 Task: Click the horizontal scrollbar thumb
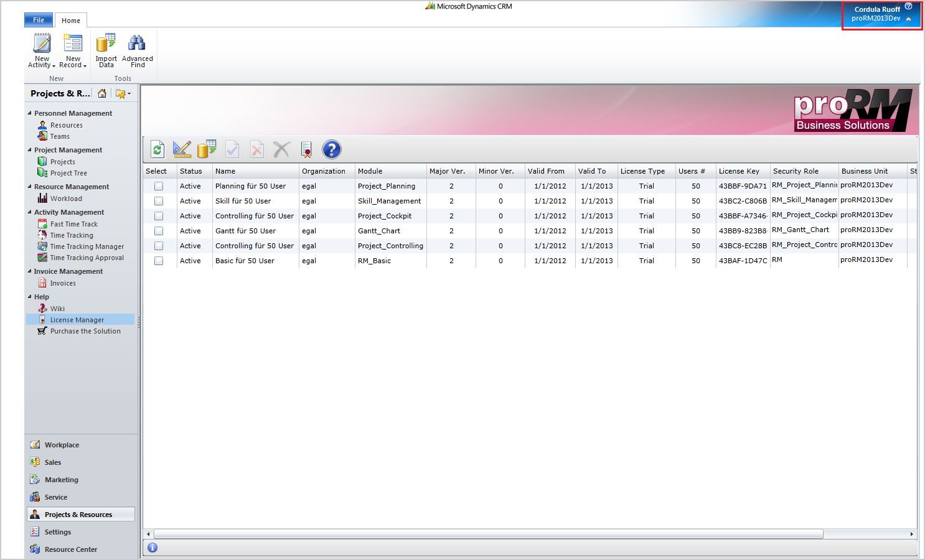(489, 534)
